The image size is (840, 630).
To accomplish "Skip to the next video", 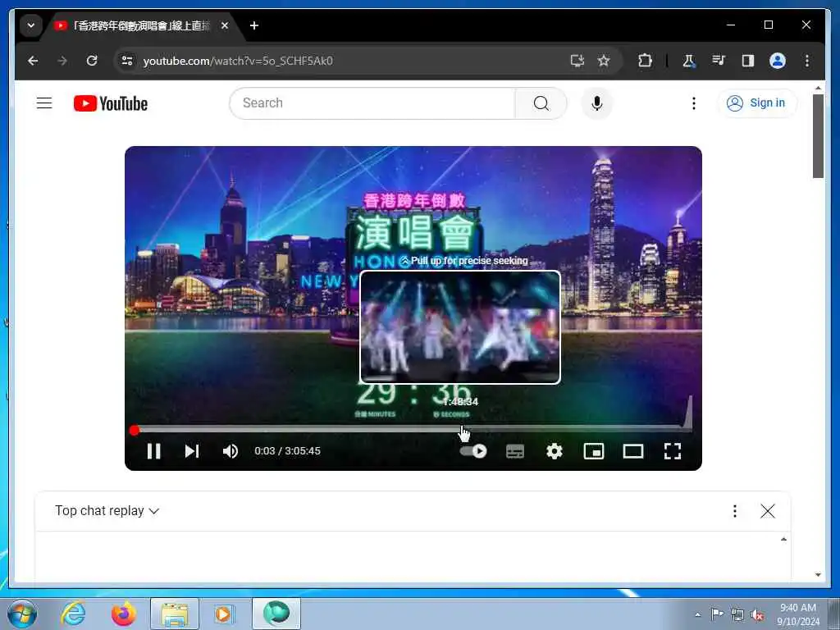I will click(192, 451).
